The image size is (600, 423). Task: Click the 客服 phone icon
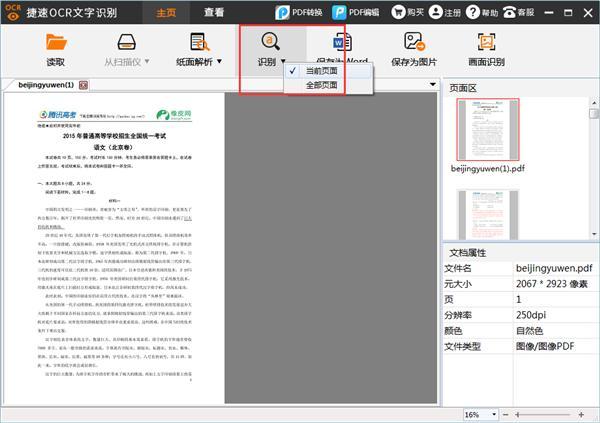[509, 12]
